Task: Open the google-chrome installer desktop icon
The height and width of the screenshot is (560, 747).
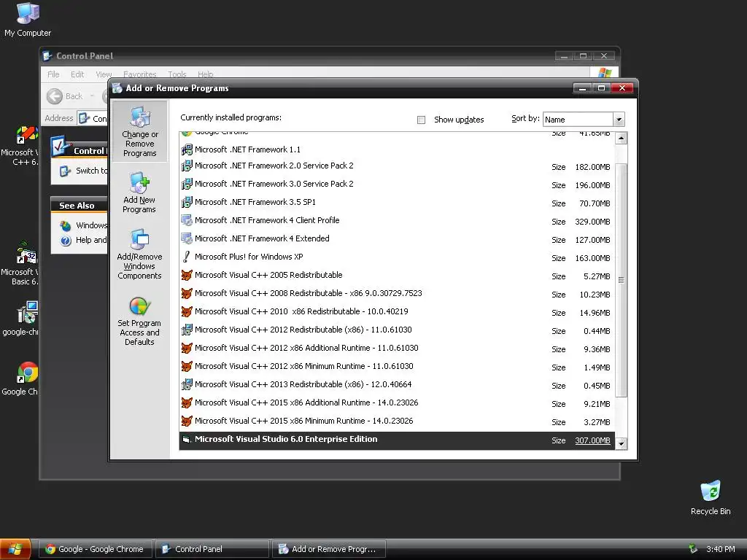Action: click(21, 318)
